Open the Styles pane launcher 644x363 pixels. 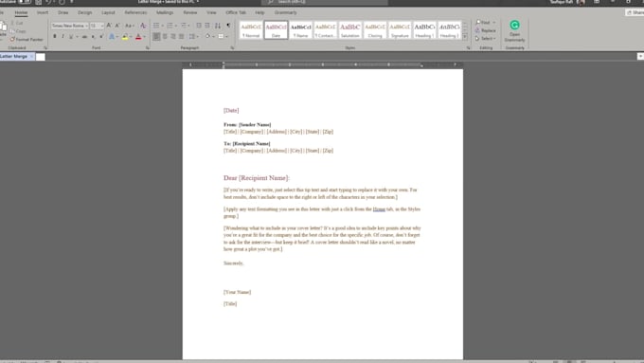[x=468, y=48]
